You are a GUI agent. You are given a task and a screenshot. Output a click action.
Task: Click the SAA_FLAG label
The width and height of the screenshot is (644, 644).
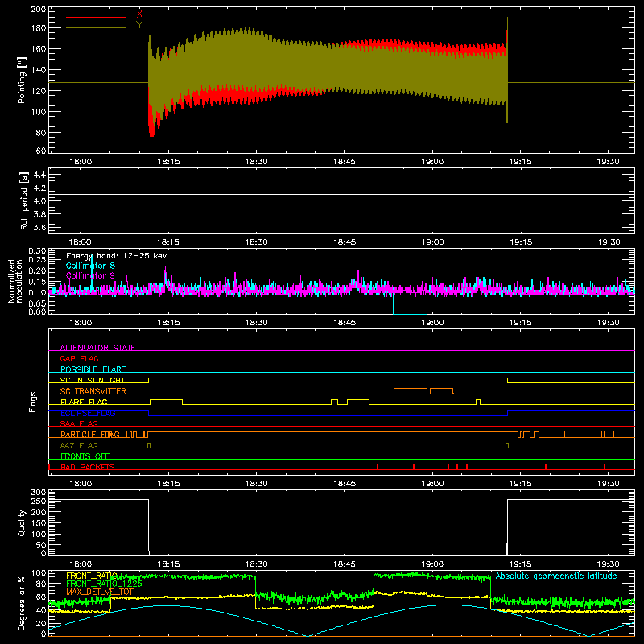(79, 423)
